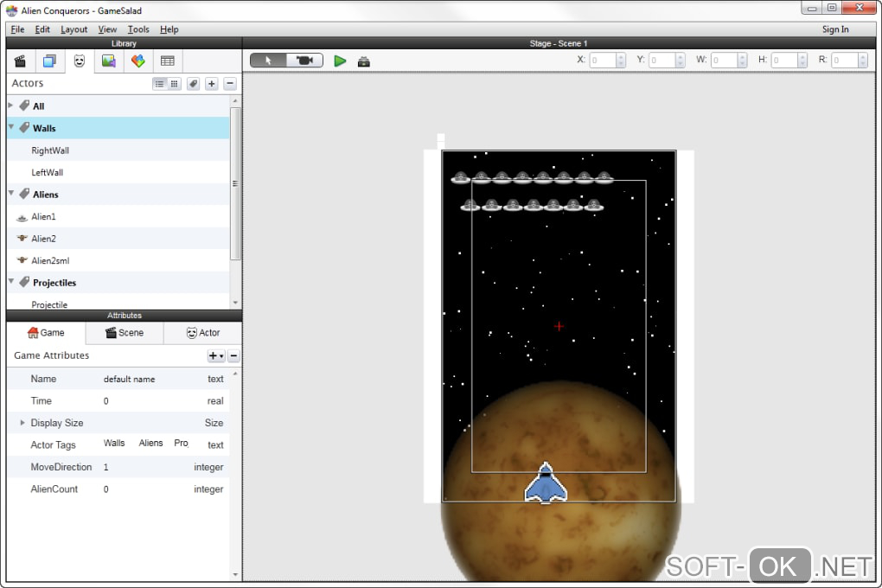Open the Layers library tab icon
882x588 pixels.
[49, 61]
